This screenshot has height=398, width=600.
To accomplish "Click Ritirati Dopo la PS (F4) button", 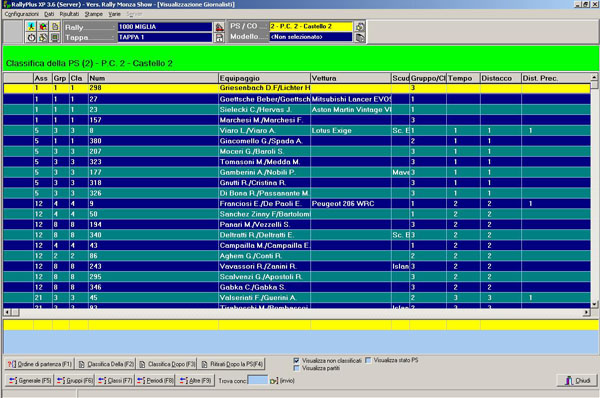I will point(232,364).
